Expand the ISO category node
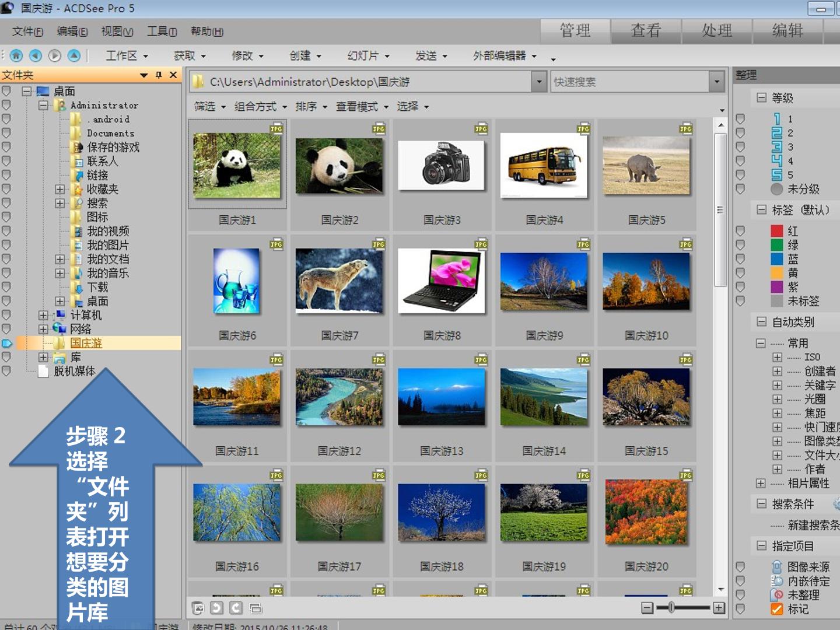The image size is (840, 630). tap(777, 357)
